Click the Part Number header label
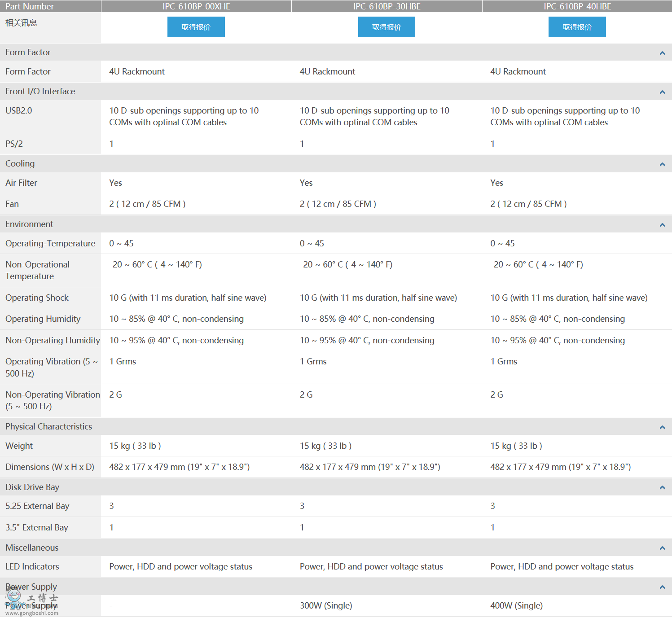The width and height of the screenshot is (672, 622). [30, 6]
